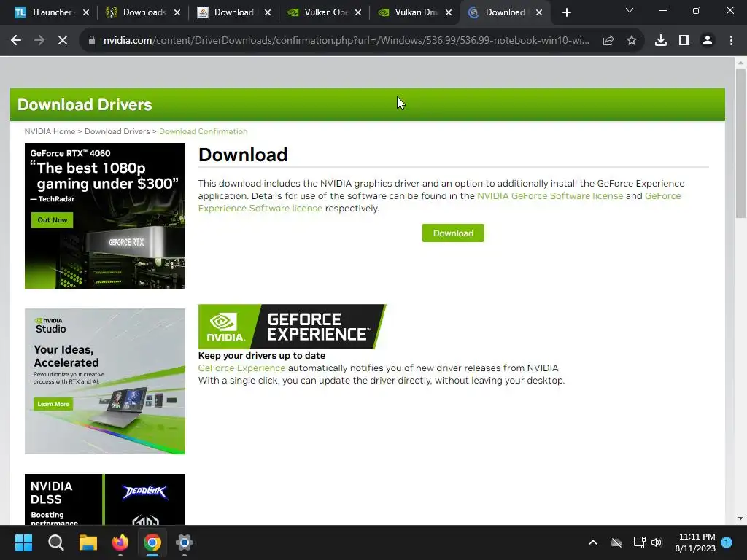Click the GeForce Experience logo banner

[x=292, y=327]
